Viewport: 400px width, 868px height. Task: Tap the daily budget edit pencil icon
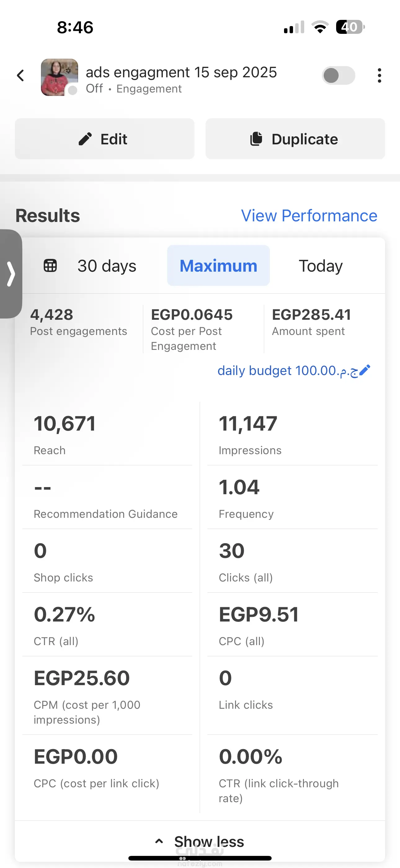(x=365, y=370)
